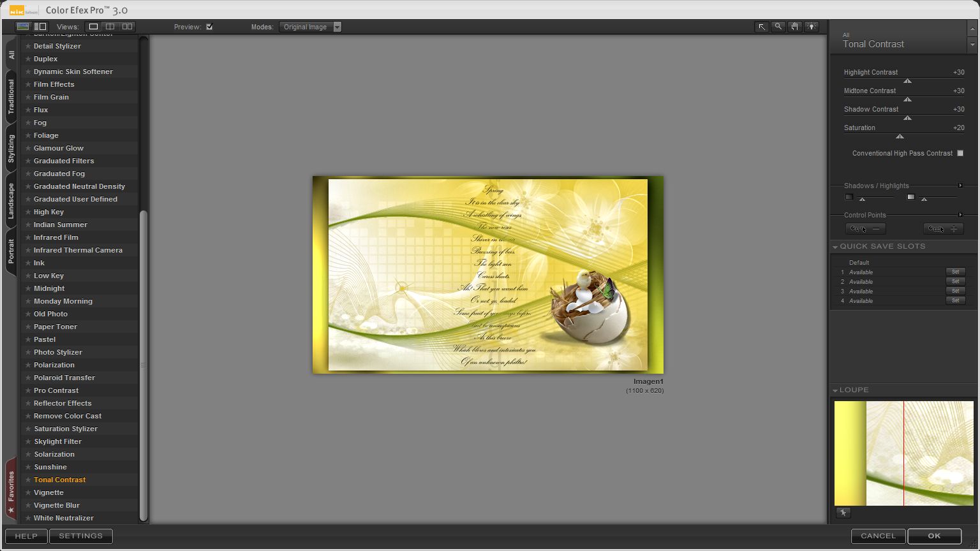Click the add control point button
This screenshot has height=551, width=980.
[x=944, y=229]
